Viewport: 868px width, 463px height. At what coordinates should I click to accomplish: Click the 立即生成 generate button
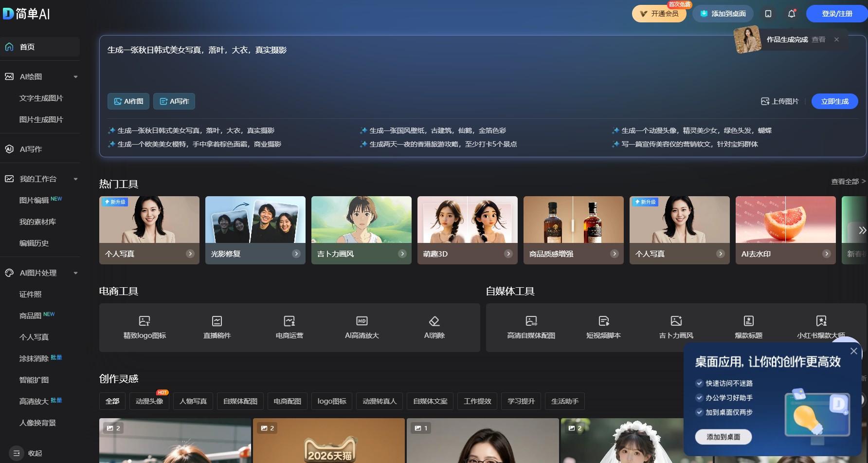834,101
